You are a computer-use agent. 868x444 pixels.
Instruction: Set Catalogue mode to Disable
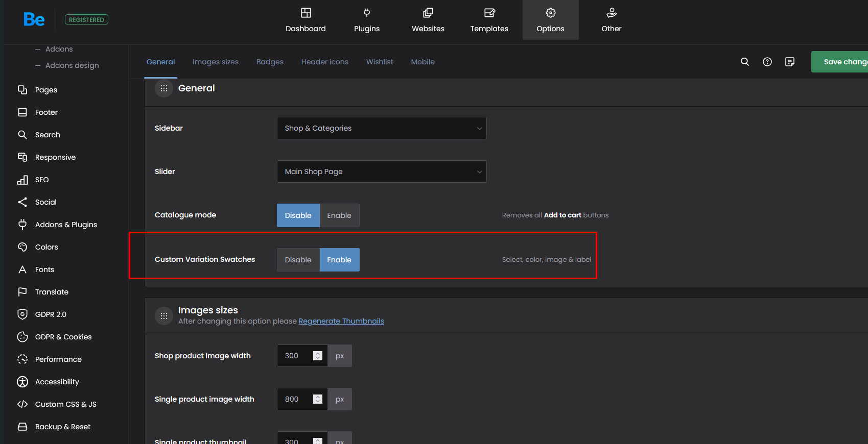tap(298, 215)
